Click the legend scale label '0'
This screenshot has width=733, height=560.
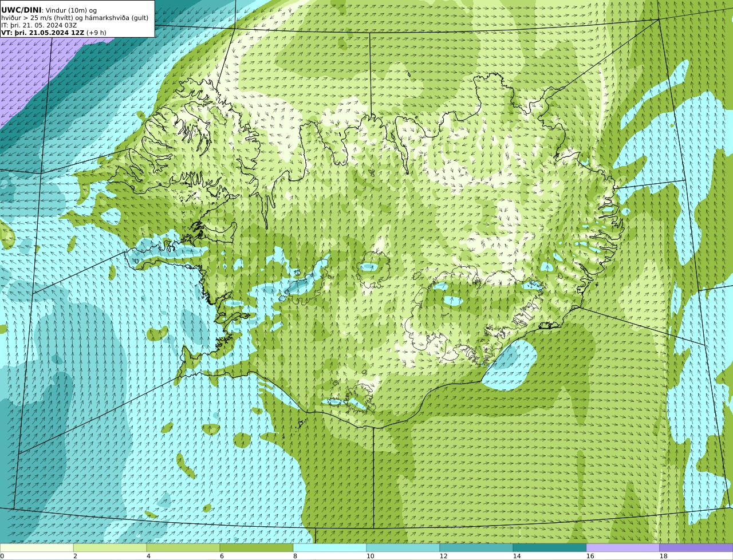click(2, 556)
